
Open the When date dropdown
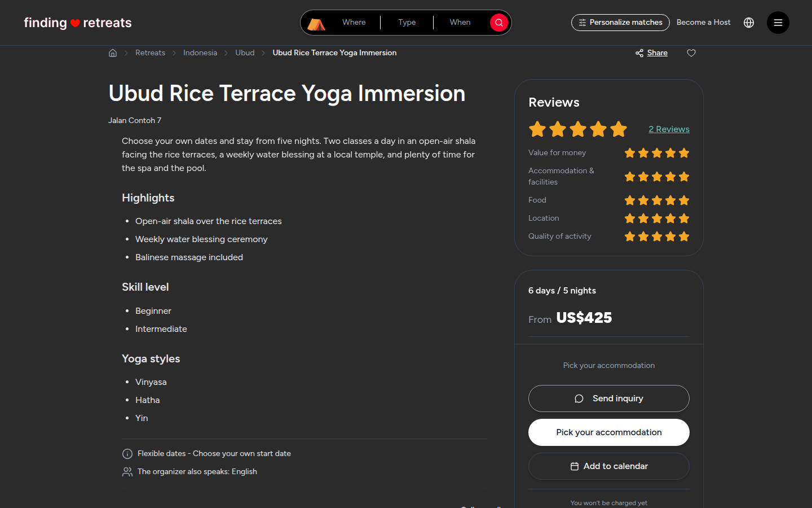point(460,23)
